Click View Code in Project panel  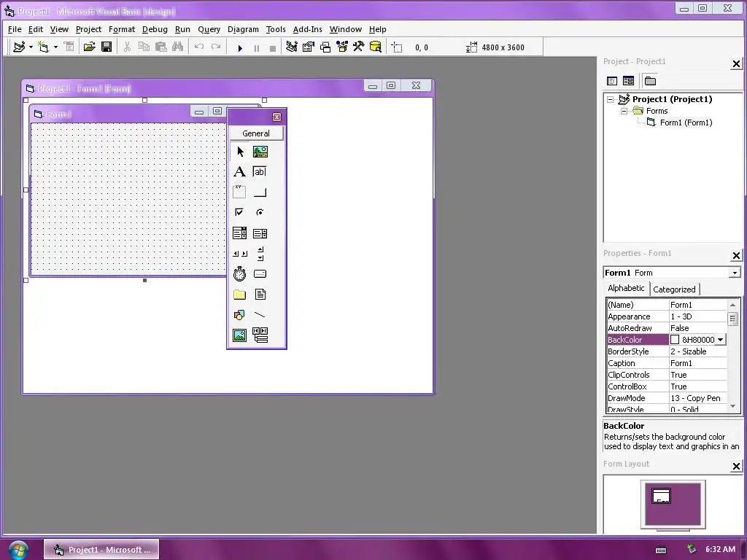[612, 81]
